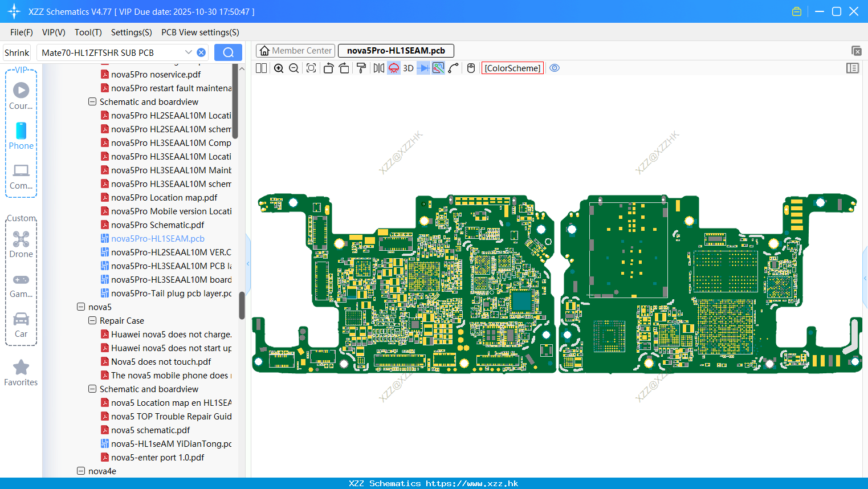Toggle the diode symbol mode
This screenshot has height=489, width=868.
tap(423, 68)
